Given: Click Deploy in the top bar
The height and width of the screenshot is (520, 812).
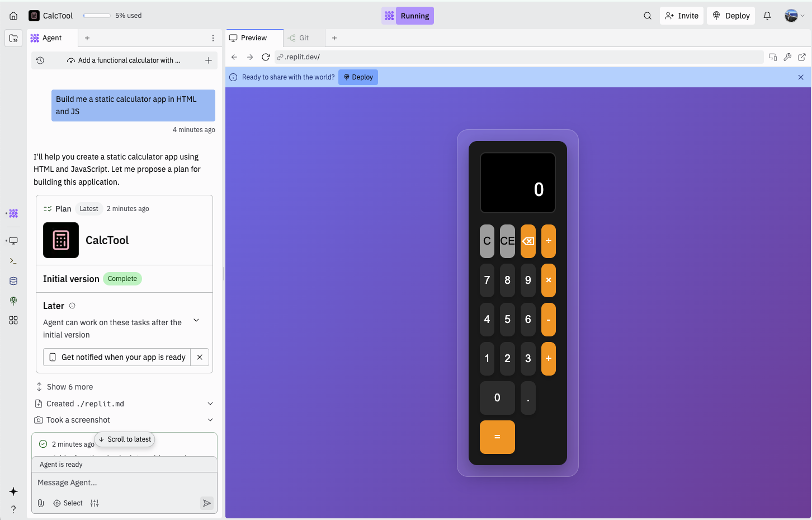Looking at the screenshot, I should pos(731,16).
